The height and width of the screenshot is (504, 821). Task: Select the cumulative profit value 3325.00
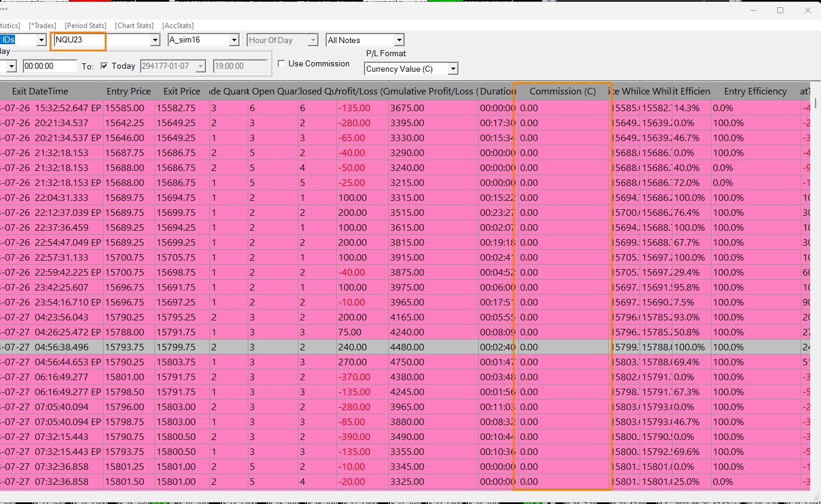pos(407,482)
